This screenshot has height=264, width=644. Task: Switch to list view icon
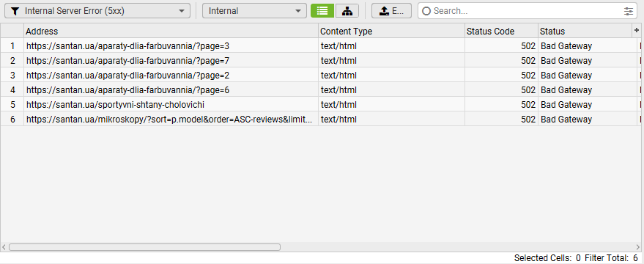(322, 11)
